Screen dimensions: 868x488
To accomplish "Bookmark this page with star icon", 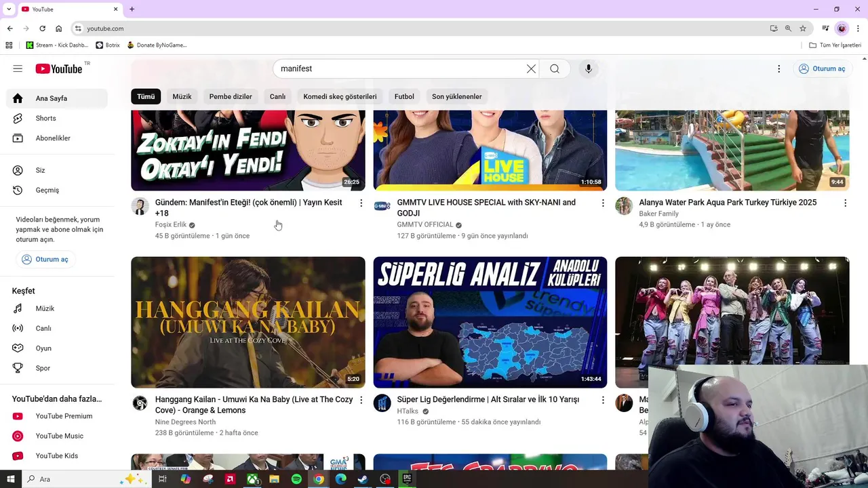I will 803,28.
